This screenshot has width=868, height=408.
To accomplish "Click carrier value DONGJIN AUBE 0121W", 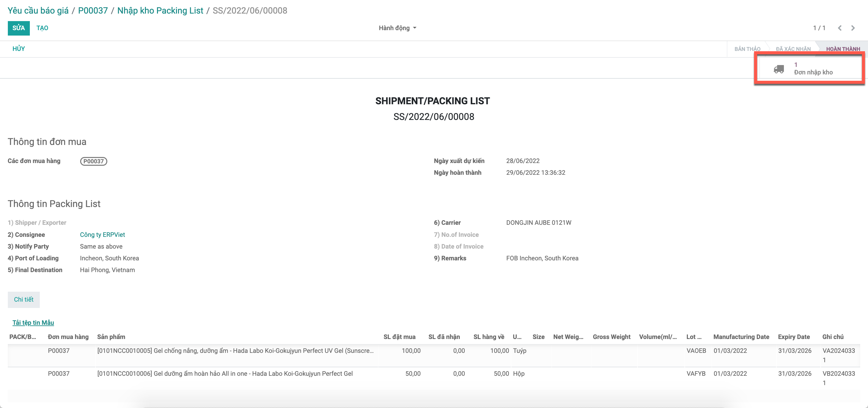I will click(x=539, y=222).
